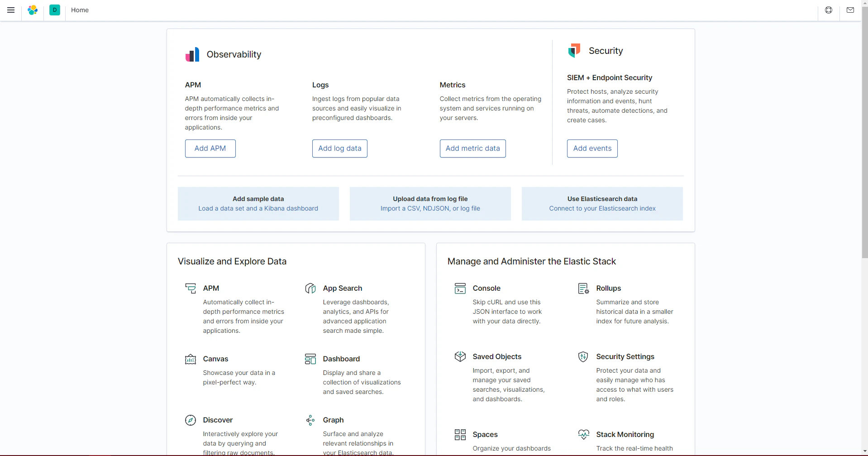Click the Dashboard icon
Image resolution: width=868 pixels, height=456 pixels.
click(x=310, y=359)
